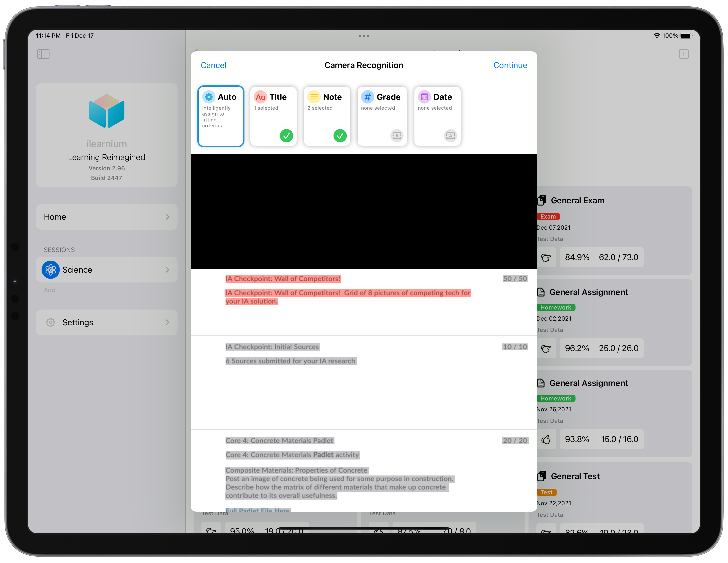Toggle the Title green checkmark
Viewport: 728px width, 563px height.
(286, 135)
